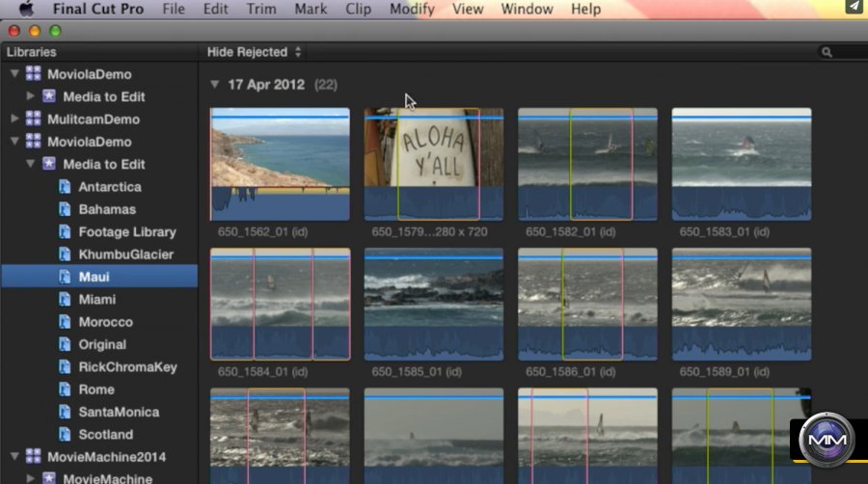
Task: Click clip name 650_1584_01 (id)
Action: point(262,372)
